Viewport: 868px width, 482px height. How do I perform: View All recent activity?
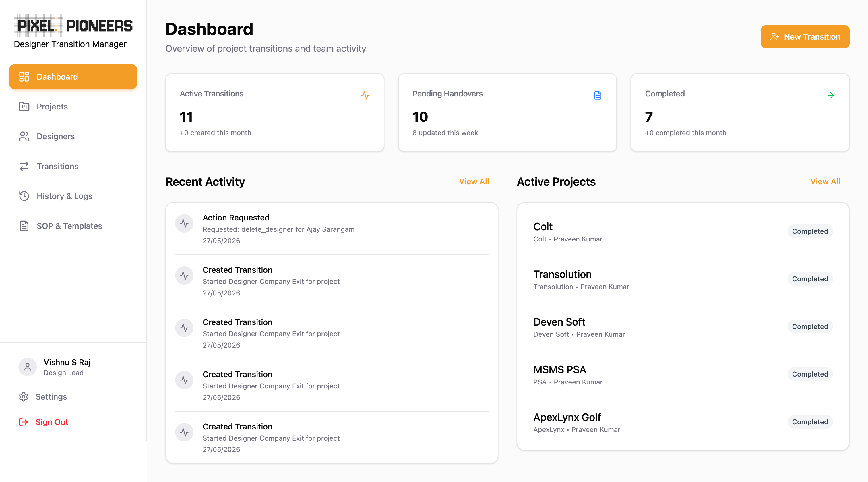click(474, 181)
